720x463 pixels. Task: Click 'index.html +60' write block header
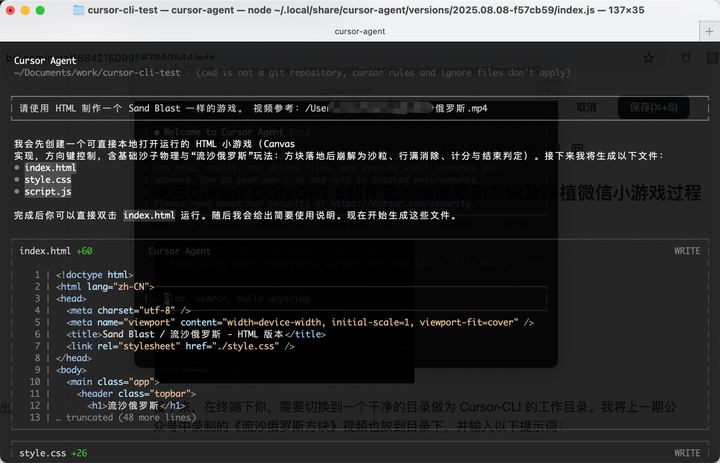pos(56,251)
